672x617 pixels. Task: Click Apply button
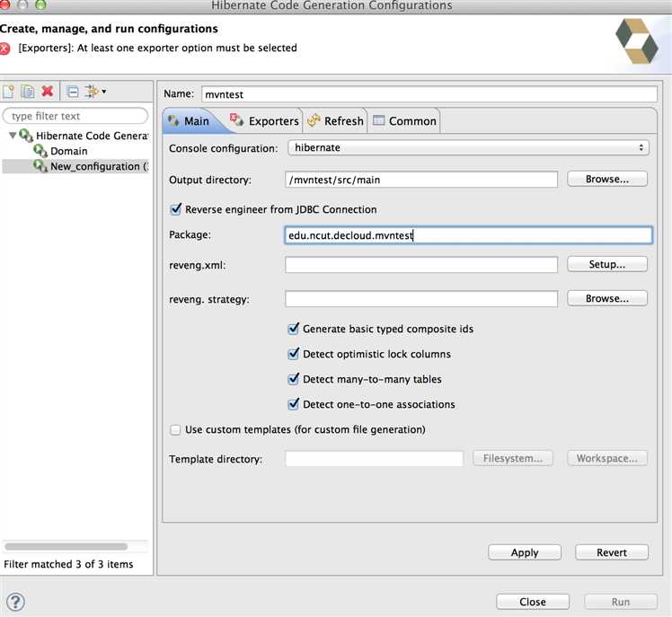pyautogui.click(x=525, y=552)
